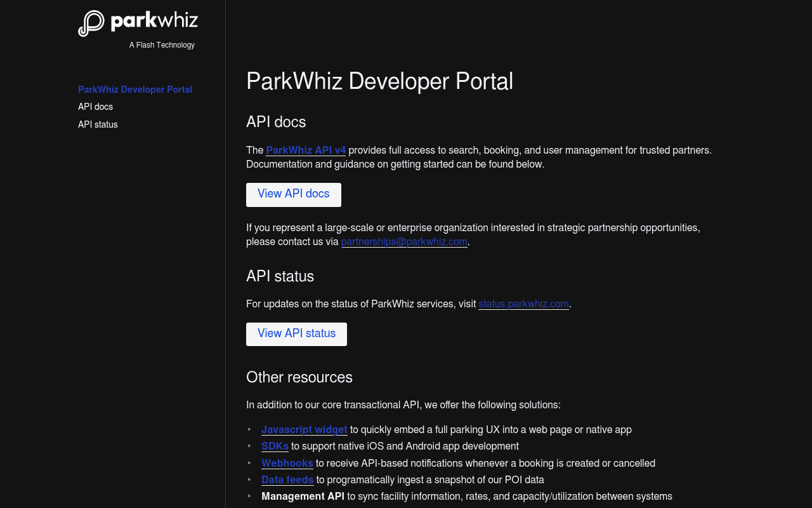Click the View API docs button
Image resolution: width=812 pixels, height=508 pixels.
[294, 194]
